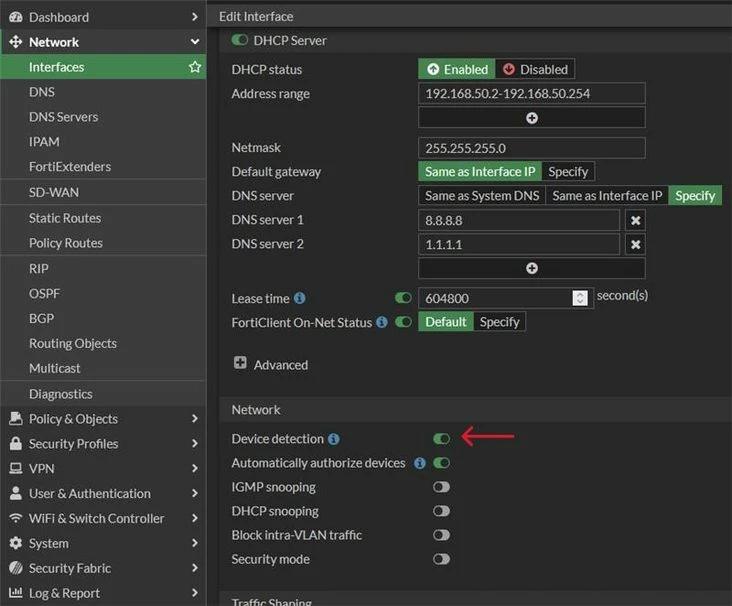Image resolution: width=732 pixels, height=606 pixels.
Task: Expand System menu chevron
Action: click(195, 543)
